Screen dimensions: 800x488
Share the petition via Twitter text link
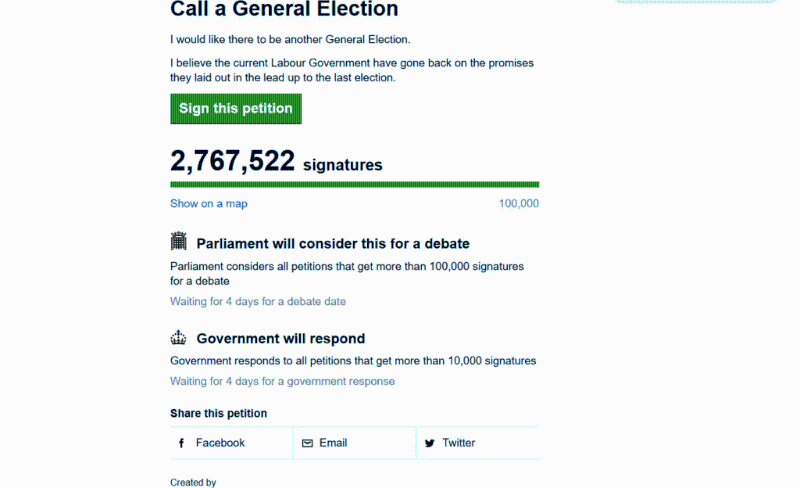coord(459,443)
